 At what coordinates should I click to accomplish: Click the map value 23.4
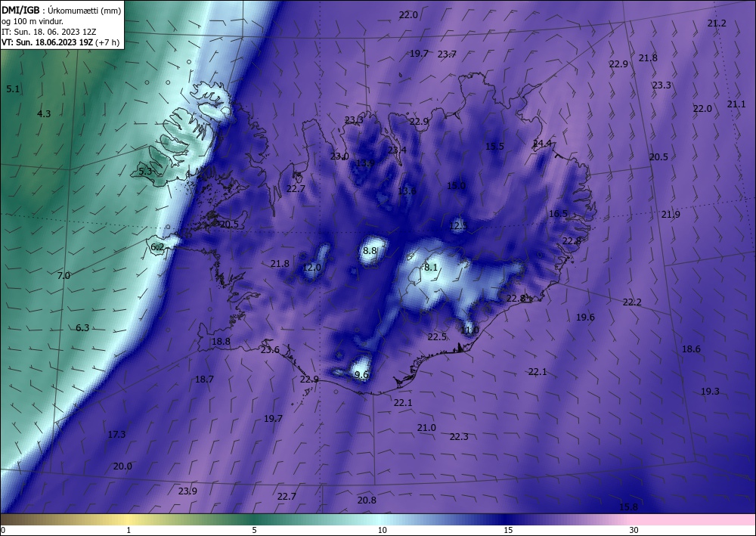pos(398,150)
